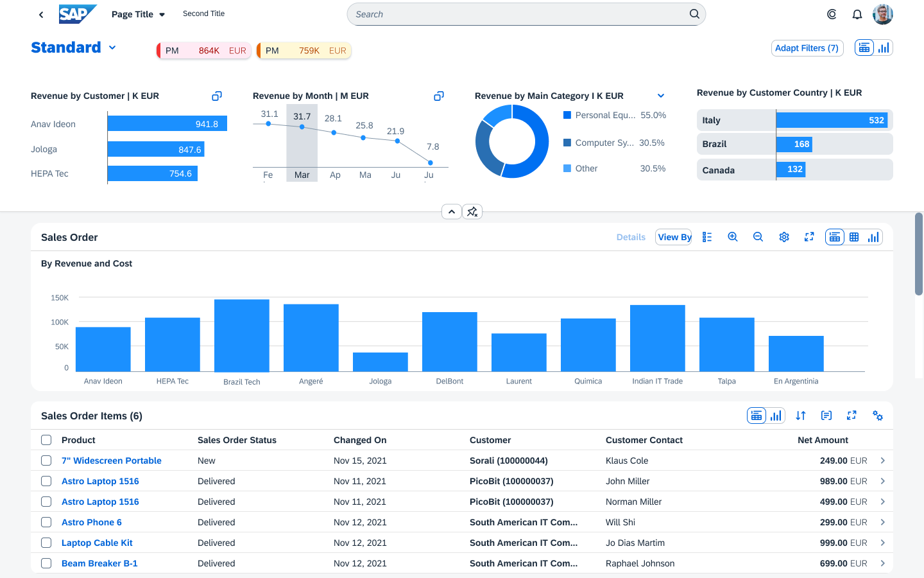Open the View By dropdown
Viewport: 924px width, 578px height.
pos(674,237)
